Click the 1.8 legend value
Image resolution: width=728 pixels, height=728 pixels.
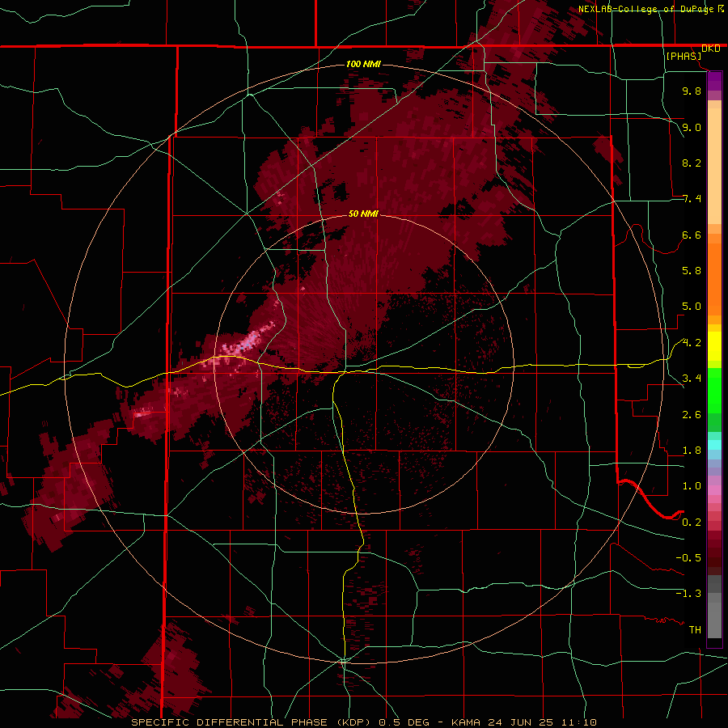692,451
